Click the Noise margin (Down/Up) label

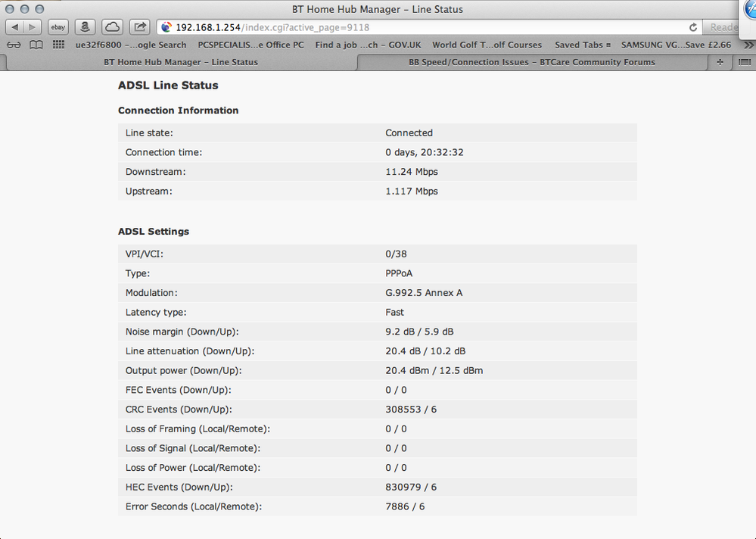[182, 332]
